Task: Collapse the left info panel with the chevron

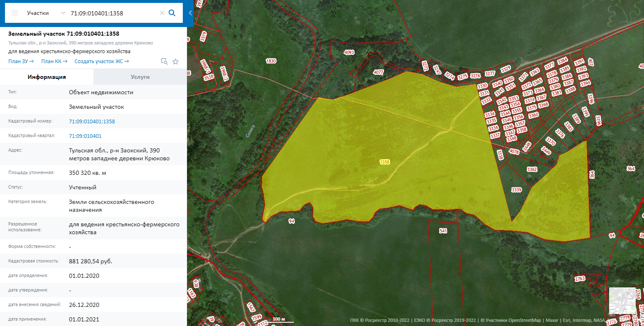Action: [190, 13]
